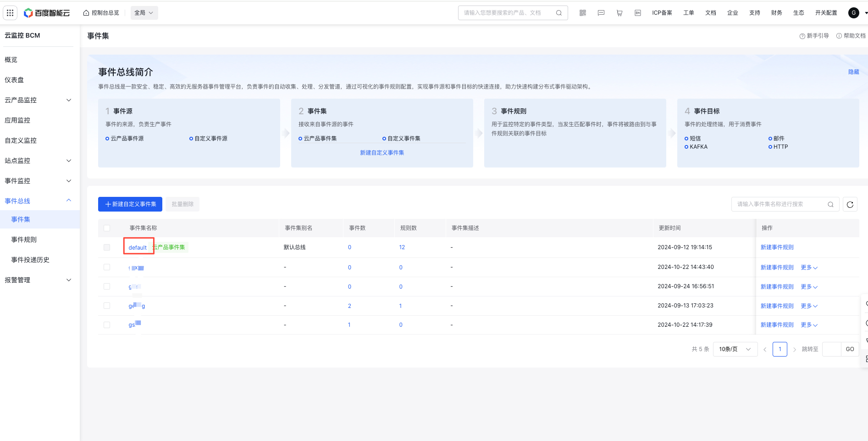The width and height of the screenshot is (868, 441).
Task: Click the refresh icon beside event set search
Action: point(850,204)
